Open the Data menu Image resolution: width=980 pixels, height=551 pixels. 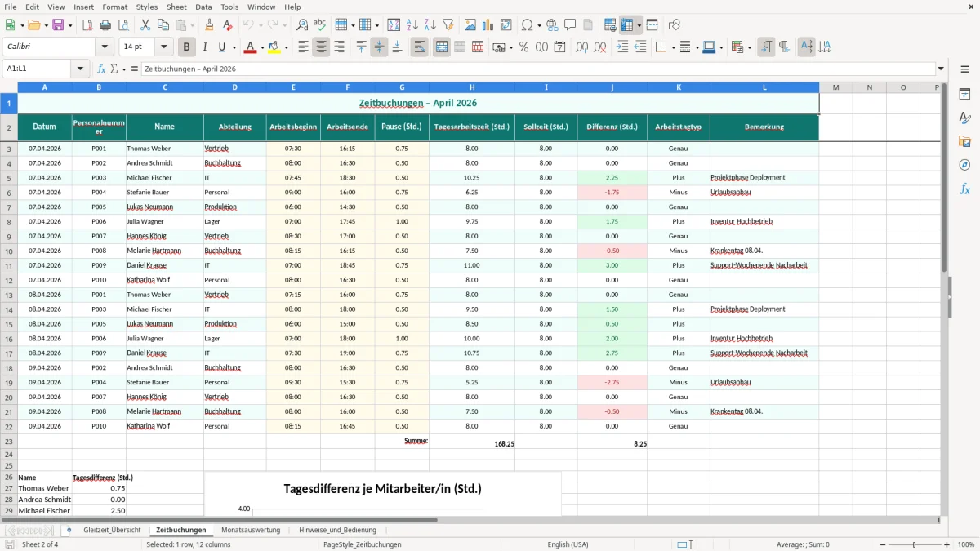click(203, 7)
